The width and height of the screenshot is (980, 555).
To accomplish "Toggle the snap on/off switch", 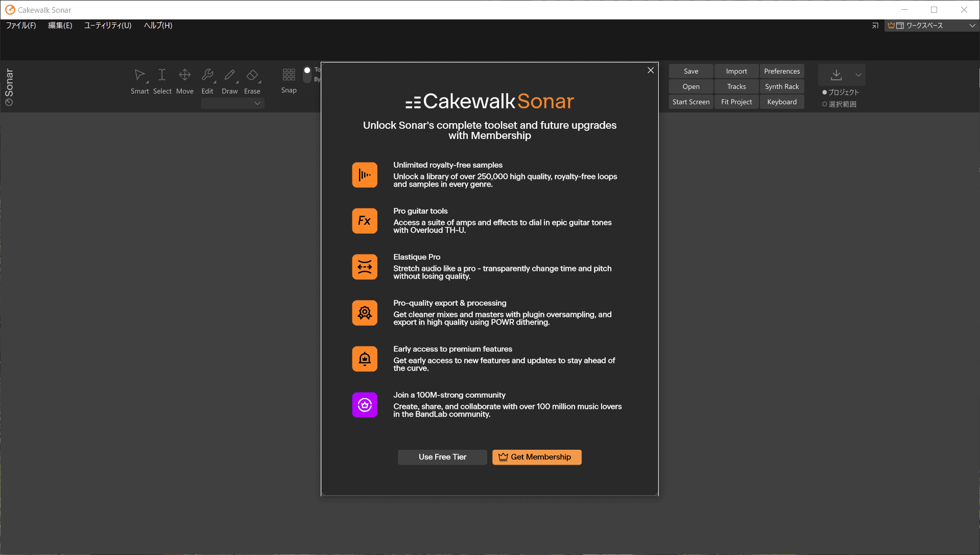I will coord(307,75).
